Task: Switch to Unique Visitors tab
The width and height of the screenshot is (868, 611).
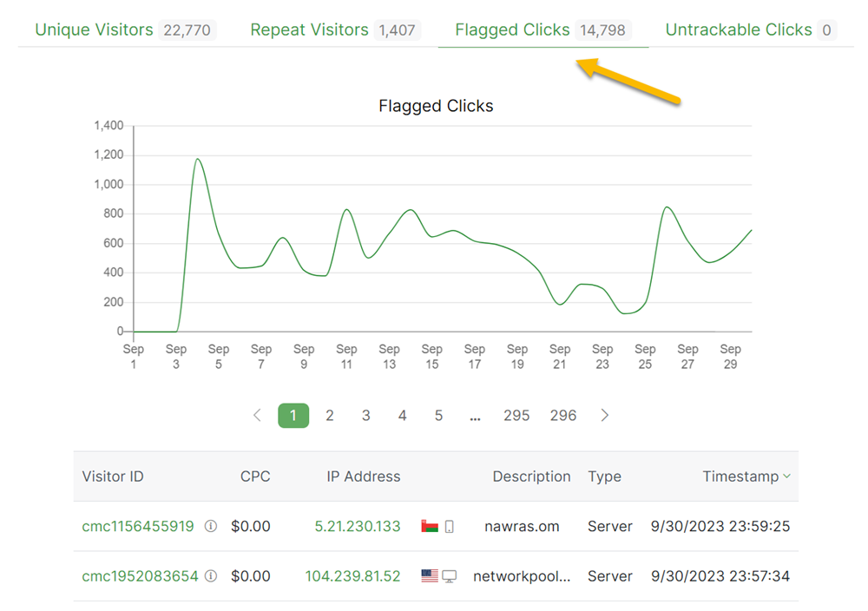Action: click(x=94, y=30)
